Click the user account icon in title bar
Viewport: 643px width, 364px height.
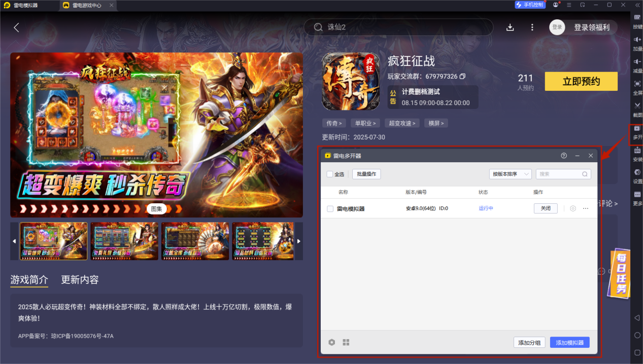point(556,5)
